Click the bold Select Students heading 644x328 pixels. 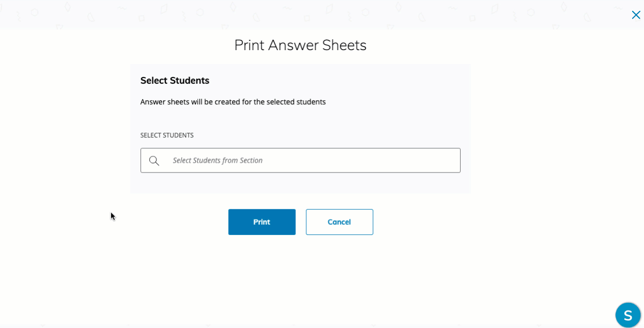(x=175, y=81)
